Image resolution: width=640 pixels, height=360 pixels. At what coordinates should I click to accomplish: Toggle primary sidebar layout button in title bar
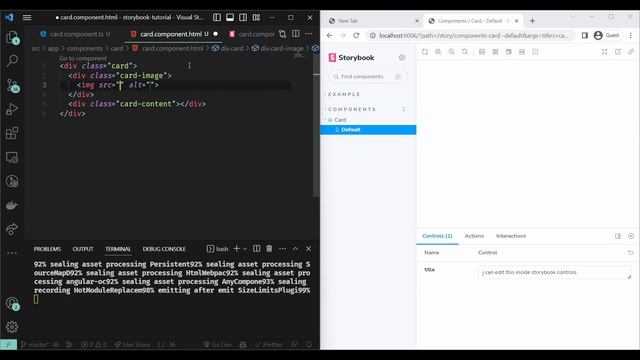click(217, 17)
